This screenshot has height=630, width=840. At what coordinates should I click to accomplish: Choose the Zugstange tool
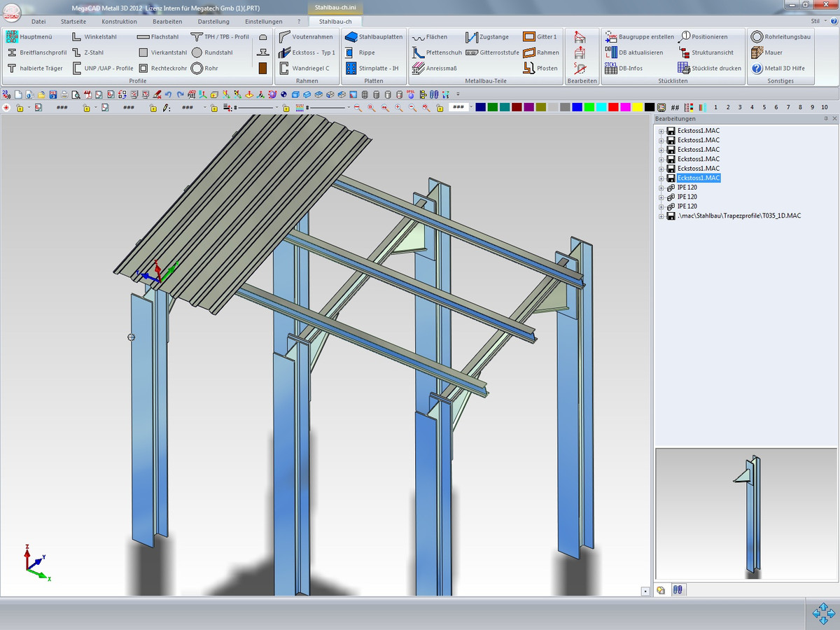coord(487,36)
